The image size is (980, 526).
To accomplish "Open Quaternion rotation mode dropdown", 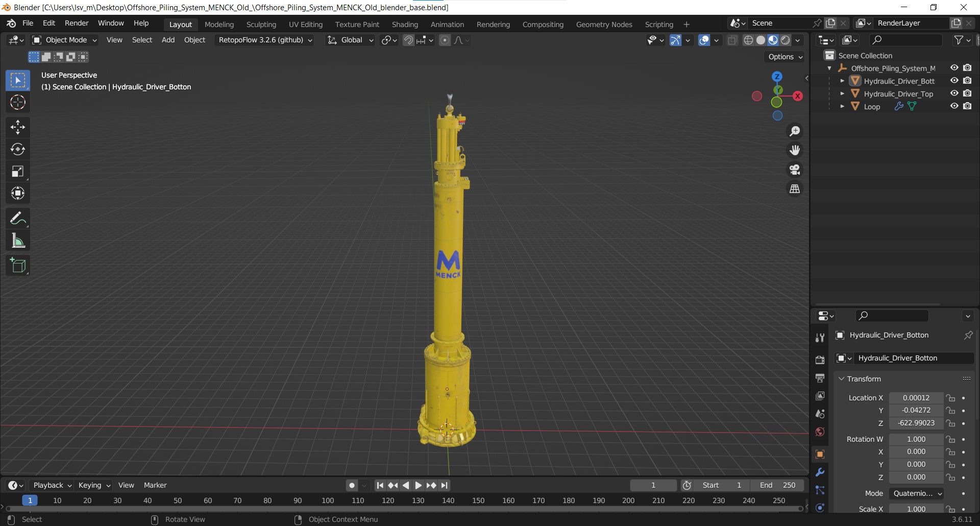I will 916,493.
